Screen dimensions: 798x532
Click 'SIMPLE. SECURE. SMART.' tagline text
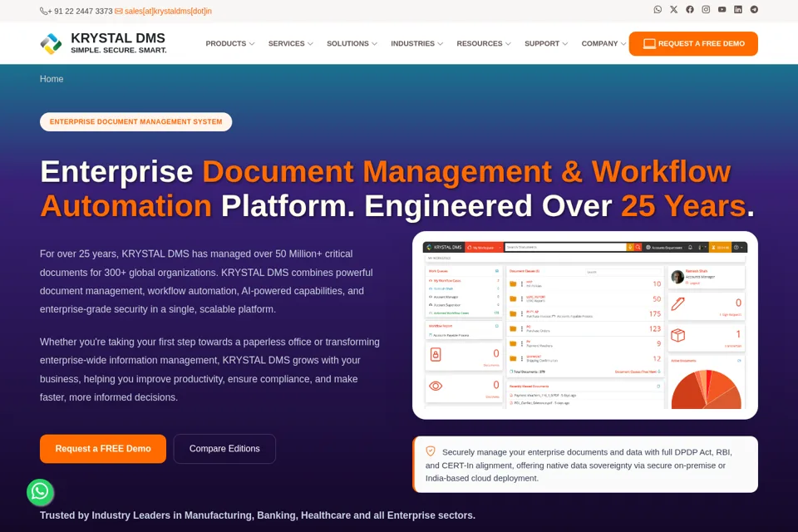(x=119, y=51)
